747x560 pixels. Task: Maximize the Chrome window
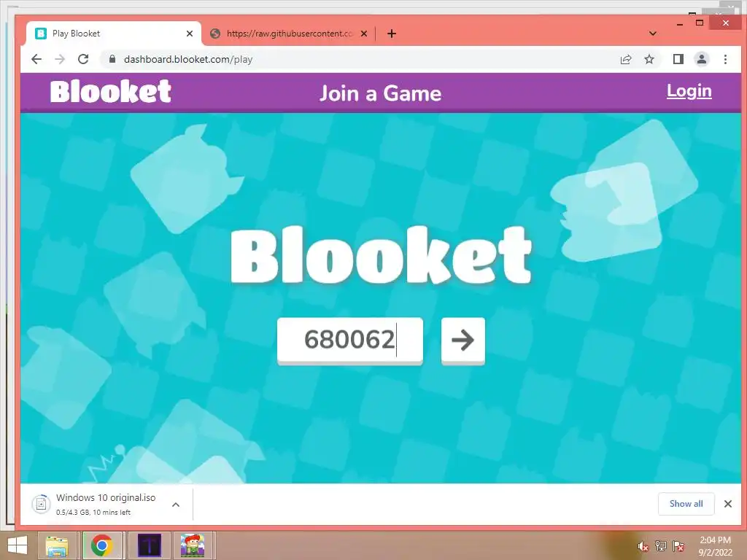(x=700, y=23)
